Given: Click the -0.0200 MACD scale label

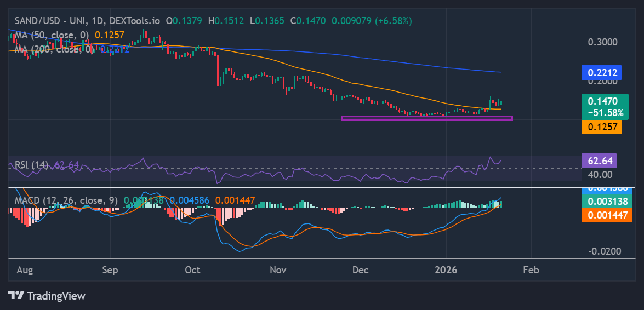Looking at the screenshot, I should (x=605, y=251).
